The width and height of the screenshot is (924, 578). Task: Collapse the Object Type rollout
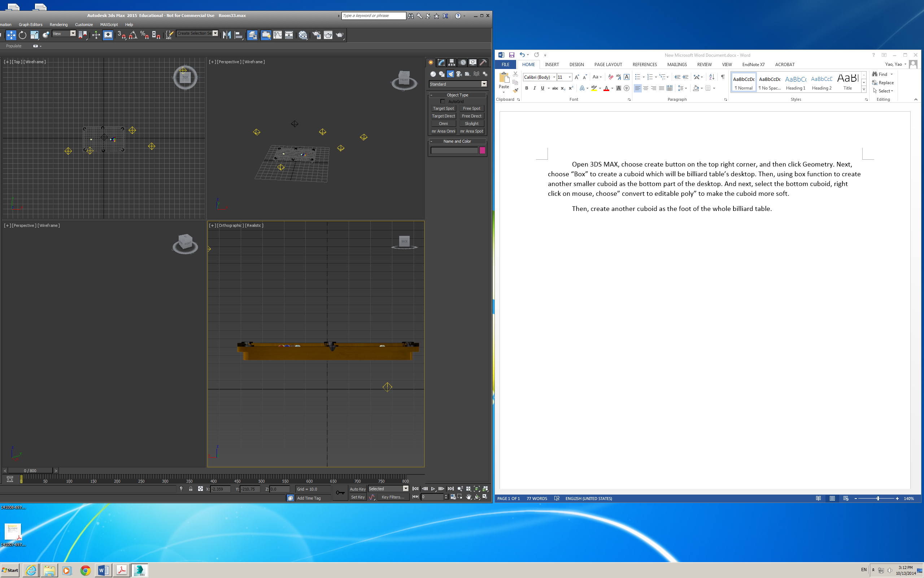pos(457,95)
